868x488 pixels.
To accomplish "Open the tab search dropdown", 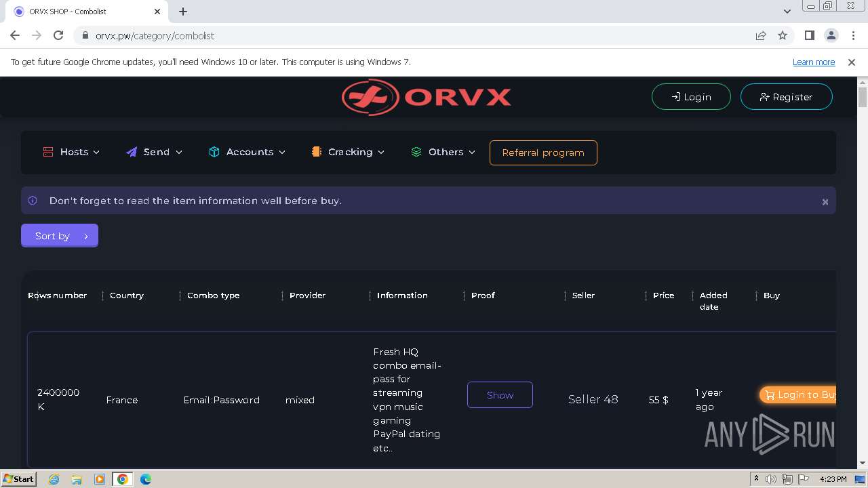I will [787, 12].
